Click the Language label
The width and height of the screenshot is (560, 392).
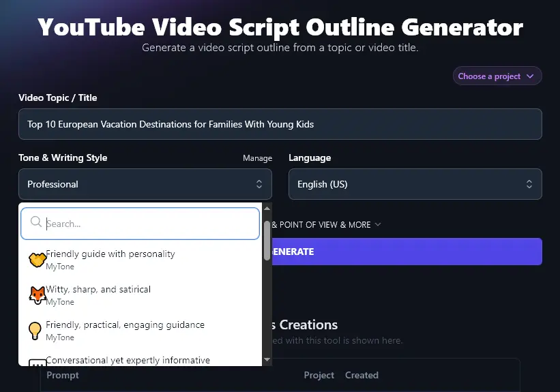310,157
